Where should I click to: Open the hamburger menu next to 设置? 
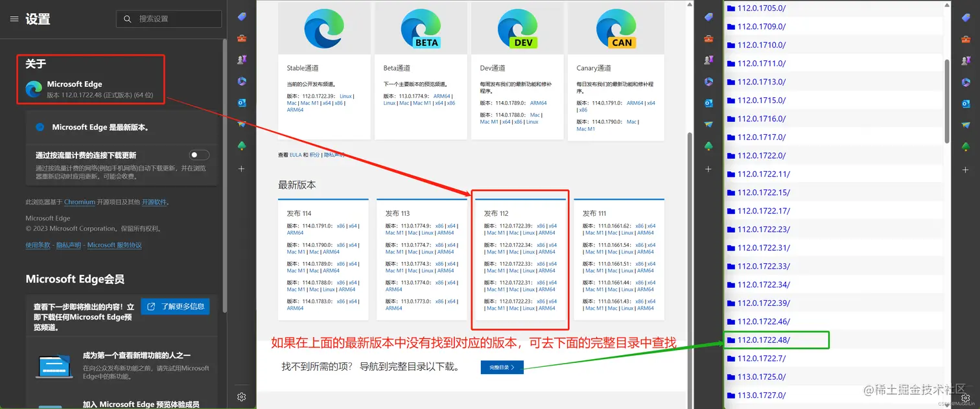[14, 19]
